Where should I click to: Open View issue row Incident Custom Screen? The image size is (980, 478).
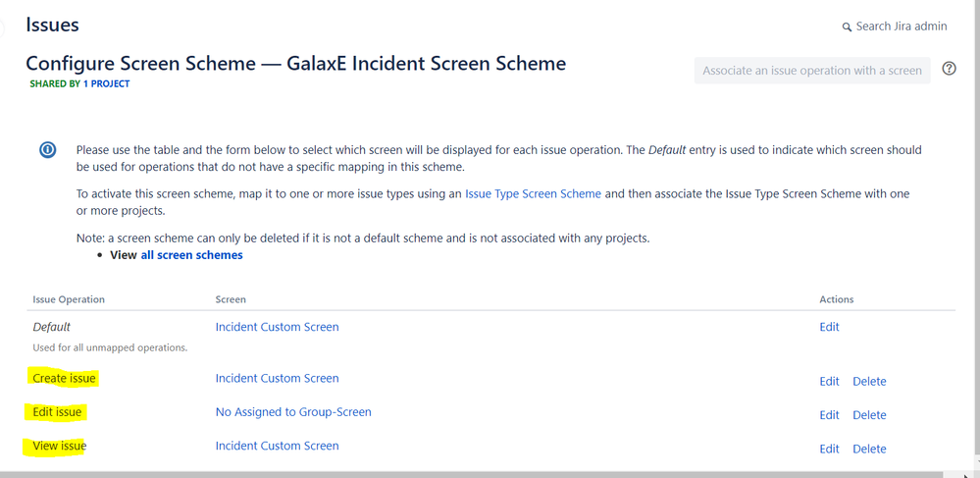coord(277,446)
